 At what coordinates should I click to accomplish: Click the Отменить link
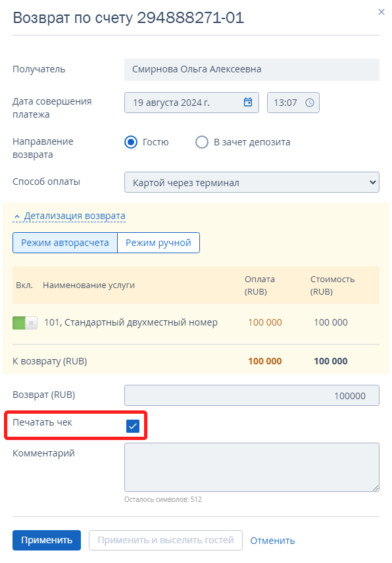click(272, 541)
